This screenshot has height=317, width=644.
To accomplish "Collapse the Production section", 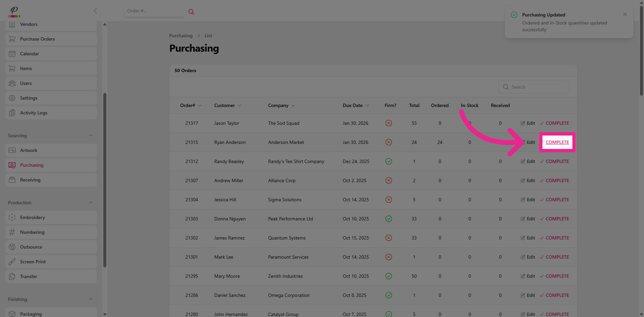I will tap(91, 203).
